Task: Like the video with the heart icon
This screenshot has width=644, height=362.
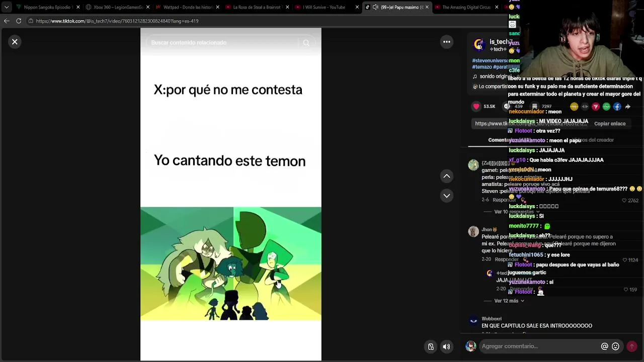Action: coord(476,107)
